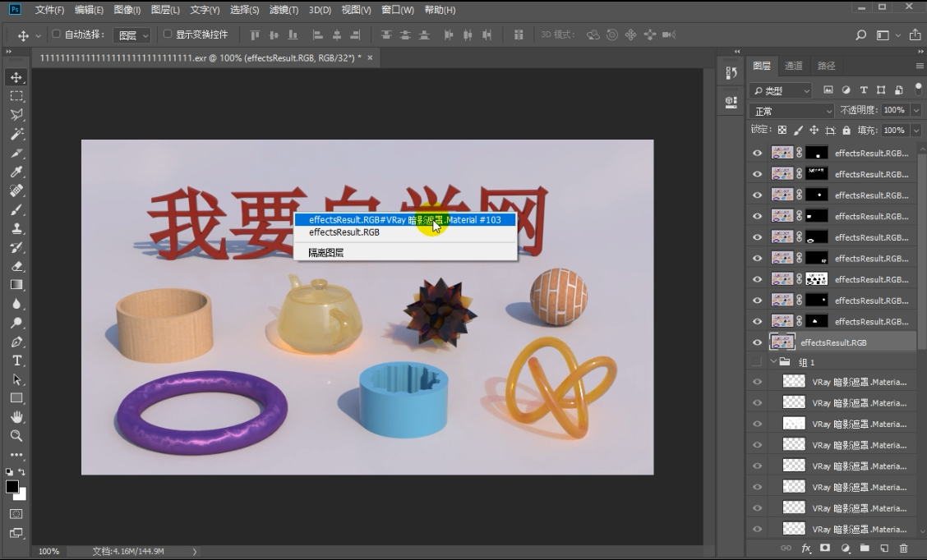The height and width of the screenshot is (560, 927).
Task: Collapse the 组 1 layer group
Action: point(773,362)
